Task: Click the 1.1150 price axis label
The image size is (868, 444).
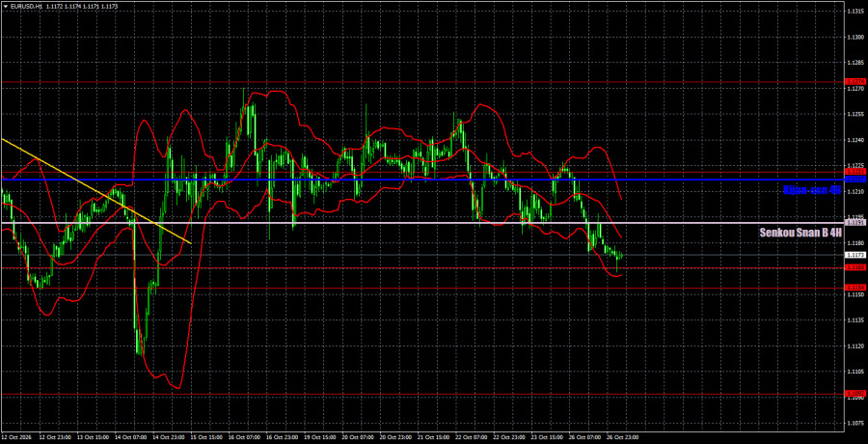Action: coord(855,294)
